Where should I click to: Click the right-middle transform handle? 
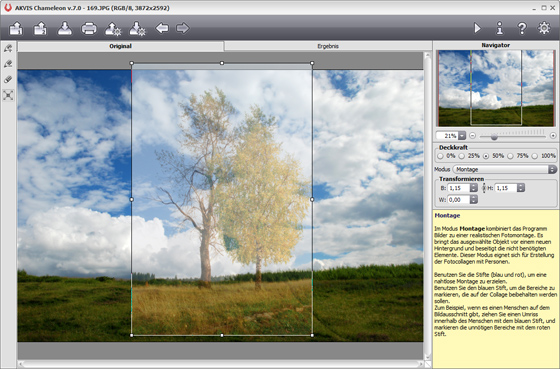(x=312, y=199)
